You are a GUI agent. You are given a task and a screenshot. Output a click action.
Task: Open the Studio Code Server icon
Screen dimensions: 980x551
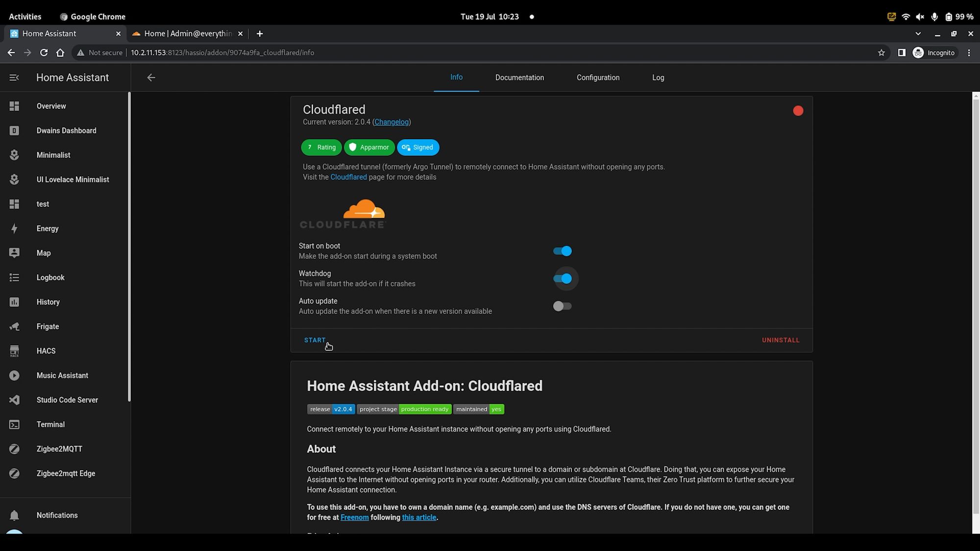(14, 400)
